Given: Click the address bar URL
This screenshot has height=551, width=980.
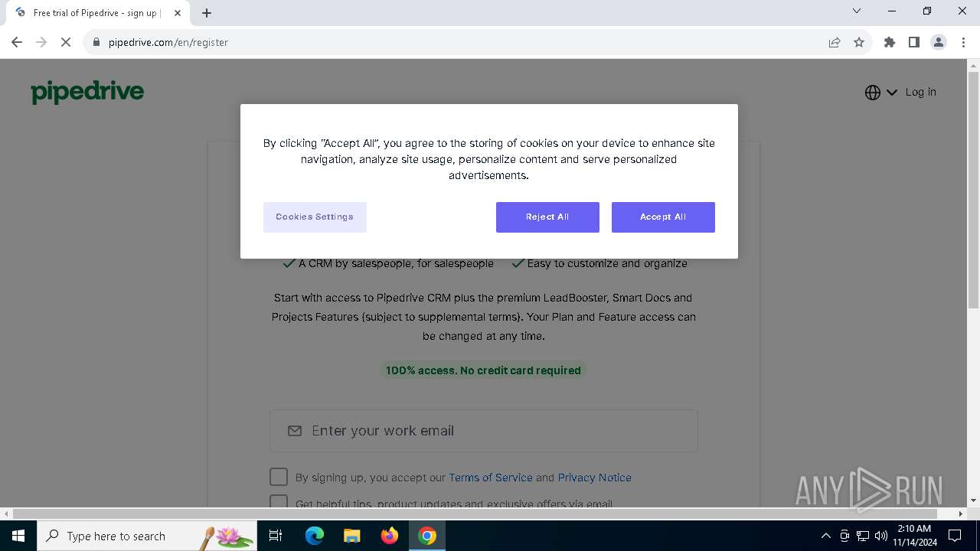Looking at the screenshot, I should tap(168, 42).
